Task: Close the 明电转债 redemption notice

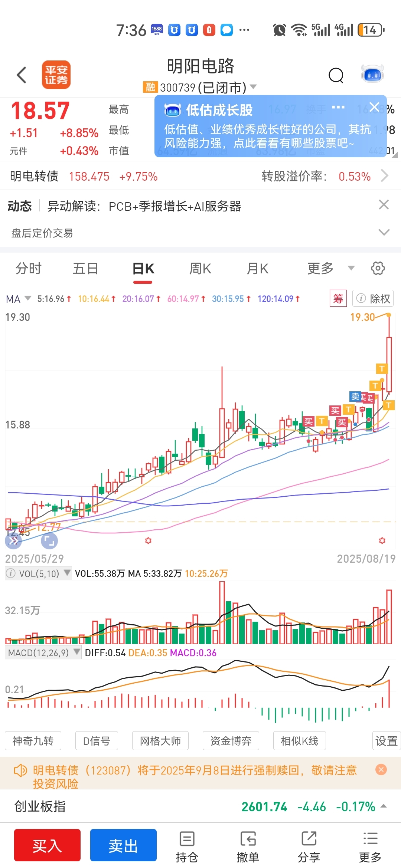Action: click(x=381, y=770)
